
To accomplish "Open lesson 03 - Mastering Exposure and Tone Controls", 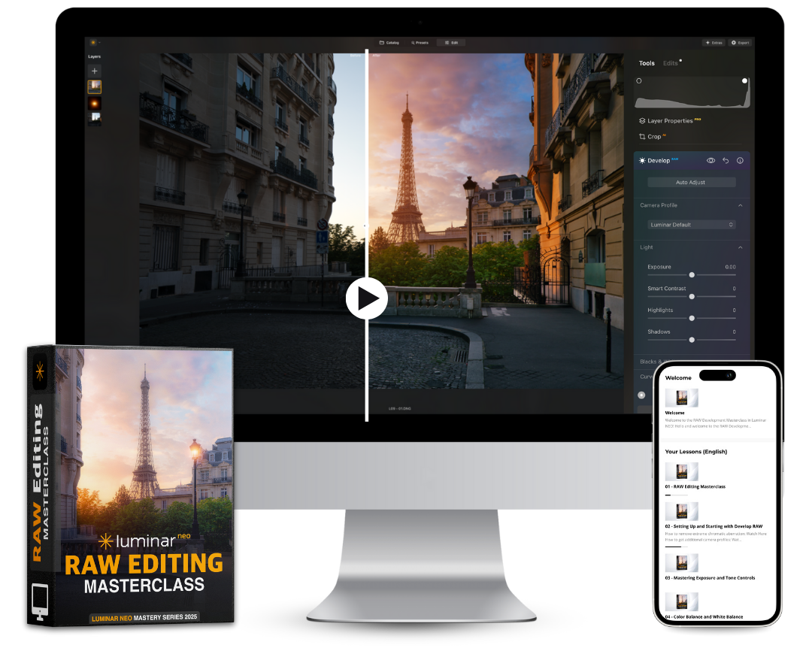I will point(710,578).
